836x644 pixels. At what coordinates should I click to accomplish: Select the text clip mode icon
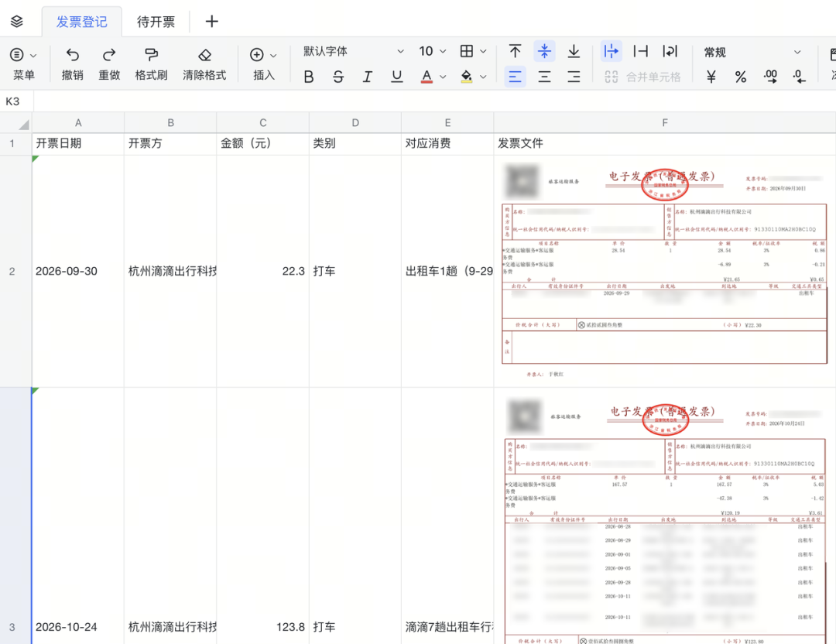pos(640,52)
